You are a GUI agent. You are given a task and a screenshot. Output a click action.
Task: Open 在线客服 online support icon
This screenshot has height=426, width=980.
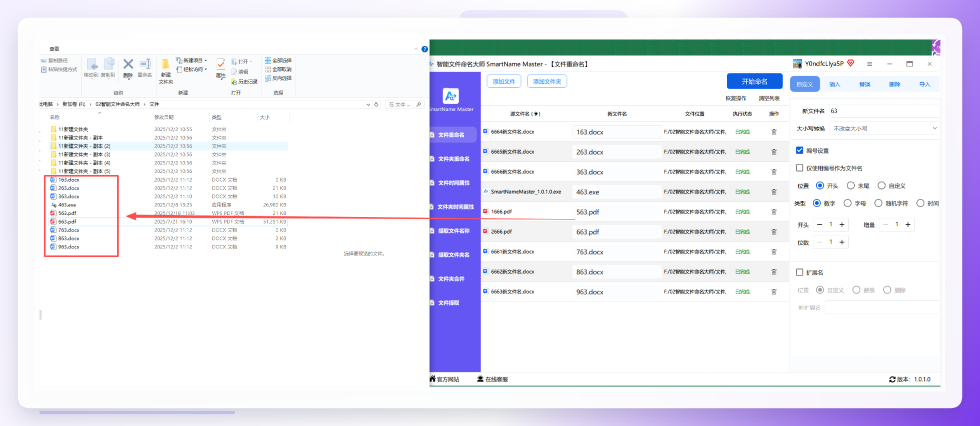[480, 379]
